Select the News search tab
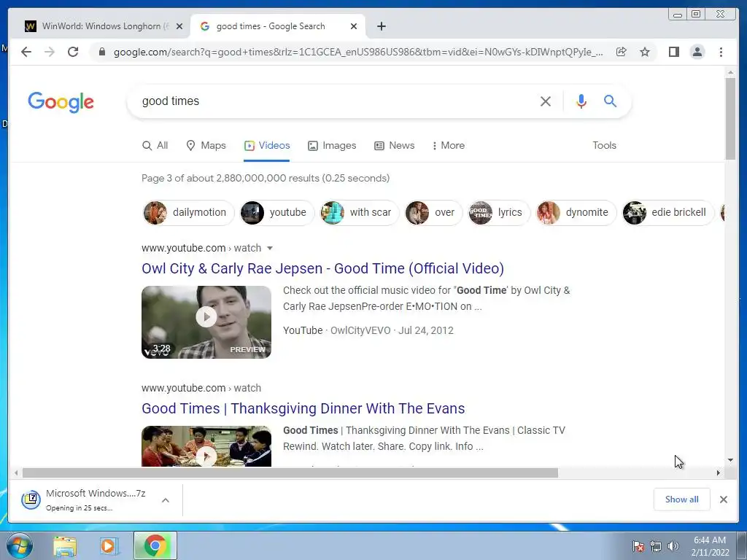Screen dimensions: 747x560 point(395,145)
